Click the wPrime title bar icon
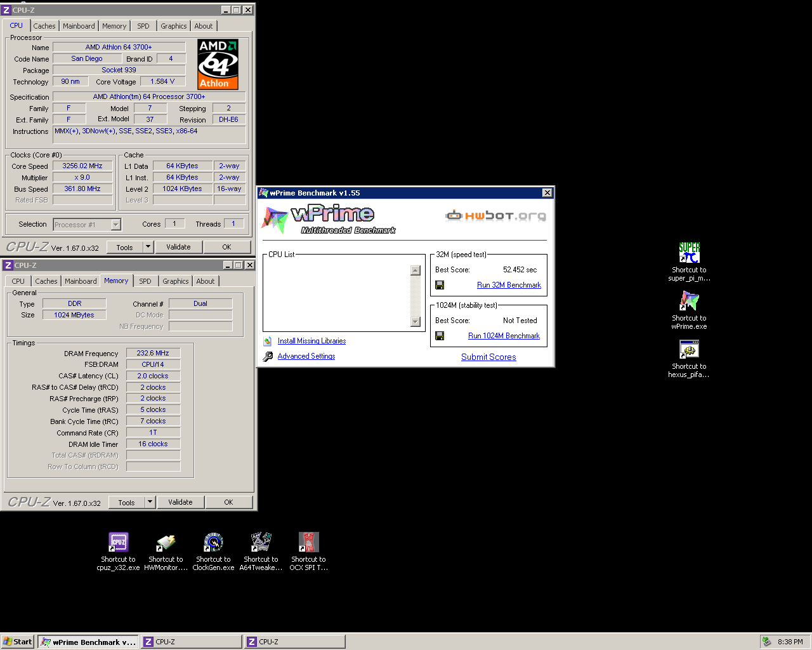 click(264, 193)
